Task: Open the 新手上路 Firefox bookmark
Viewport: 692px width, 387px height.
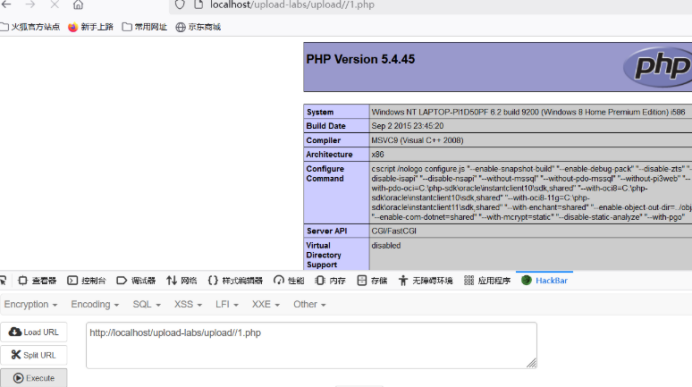Action: [x=90, y=27]
